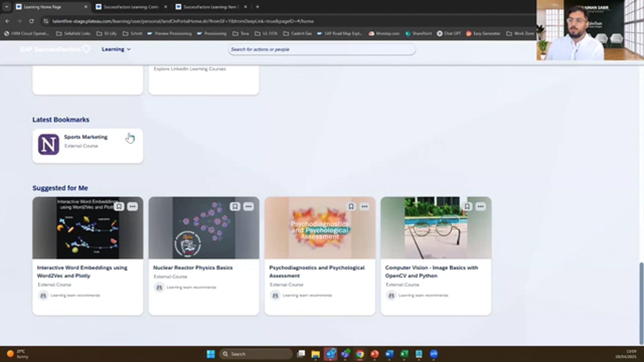
Task: Switch to the Learning Home Page tab
Action: tap(43, 7)
